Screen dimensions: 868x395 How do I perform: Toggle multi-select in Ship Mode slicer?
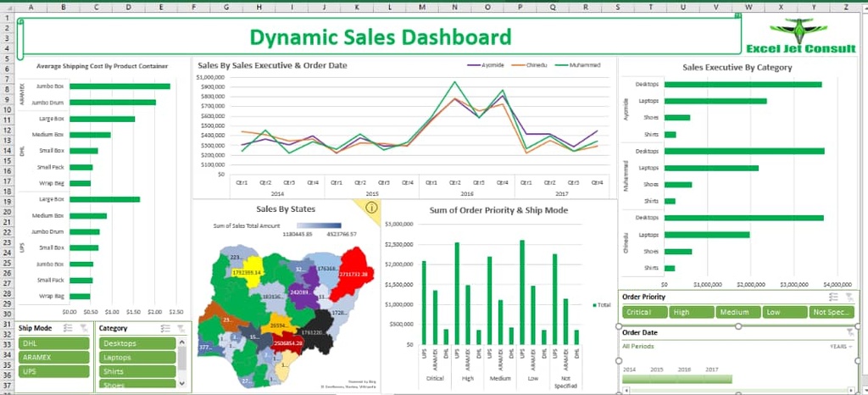tap(68, 328)
